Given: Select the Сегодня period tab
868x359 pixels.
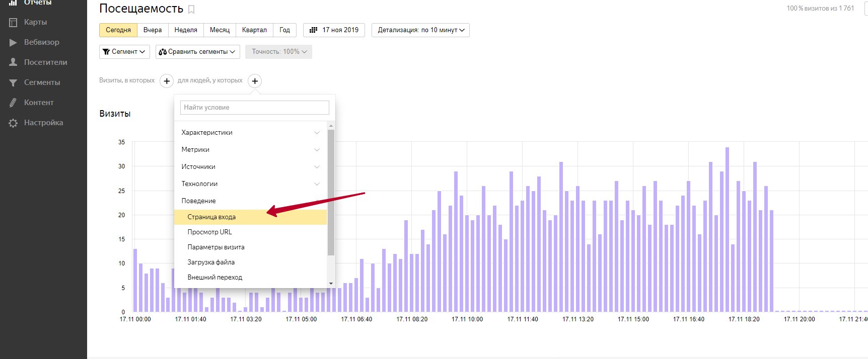Looking at the screenshot, I should click(x=118, y=30).
